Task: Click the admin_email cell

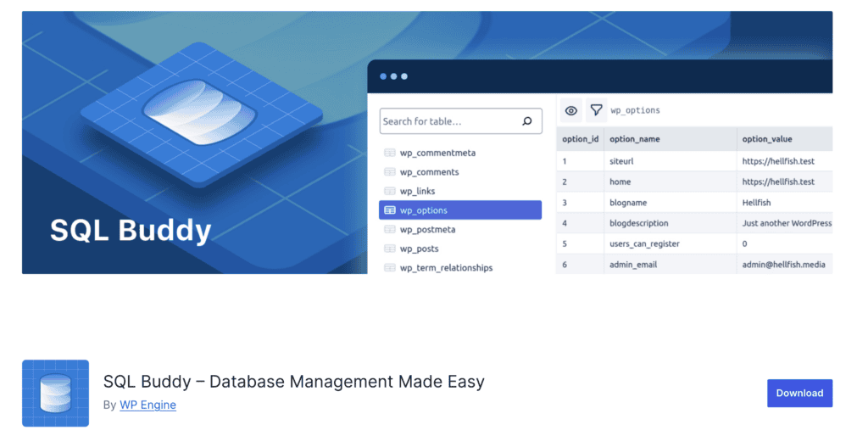Action: tap(670, 265)
